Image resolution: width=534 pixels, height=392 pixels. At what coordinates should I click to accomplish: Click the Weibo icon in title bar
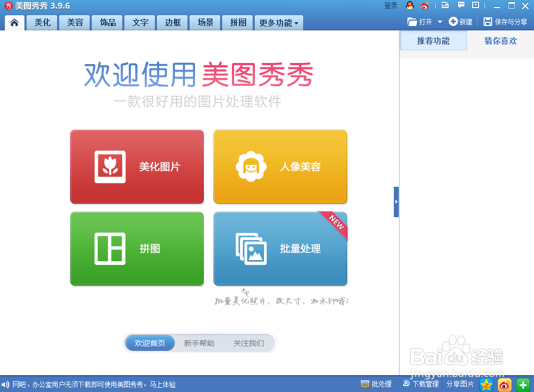424,5
